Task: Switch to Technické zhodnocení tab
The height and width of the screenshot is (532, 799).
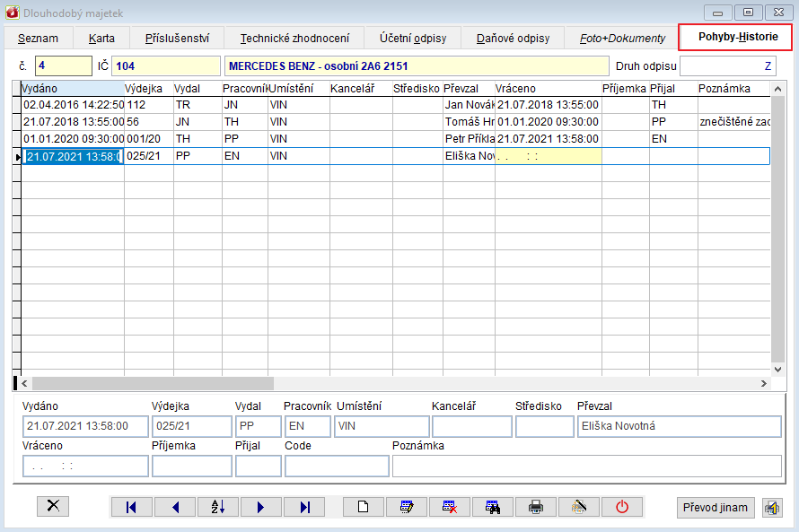Action: (x=294, y=39)
